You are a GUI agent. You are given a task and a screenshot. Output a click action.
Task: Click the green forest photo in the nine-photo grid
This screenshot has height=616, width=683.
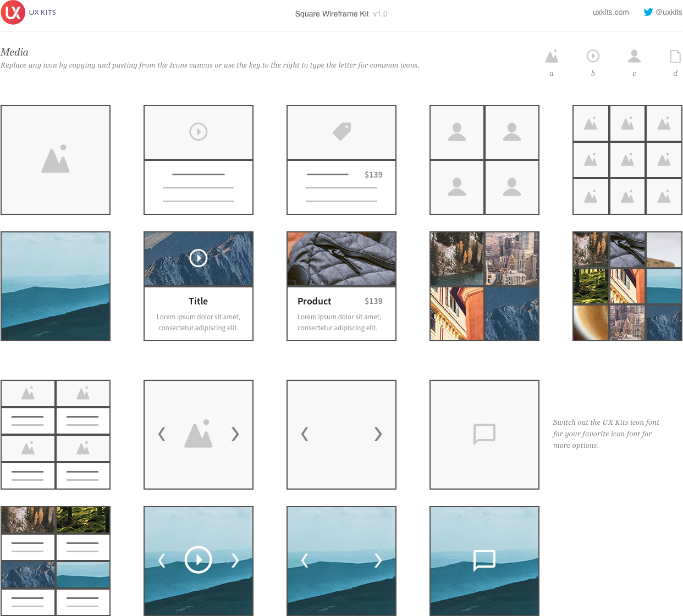591,286
